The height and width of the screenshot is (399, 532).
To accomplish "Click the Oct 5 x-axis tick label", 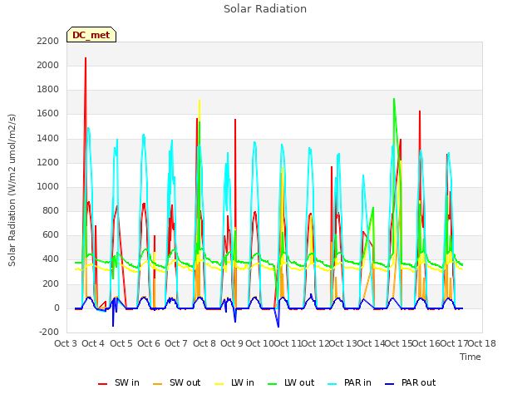I will [121, 343].
